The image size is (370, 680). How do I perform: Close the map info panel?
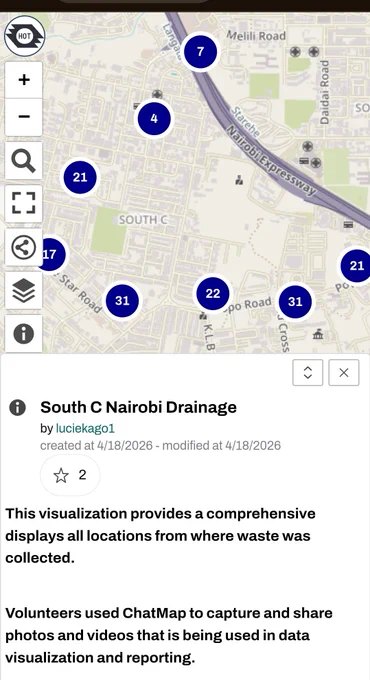coord(344,373)
